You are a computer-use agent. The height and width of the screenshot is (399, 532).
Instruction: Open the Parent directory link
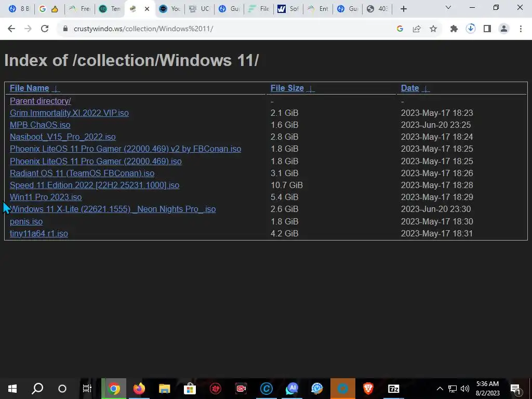pos(41,101)
